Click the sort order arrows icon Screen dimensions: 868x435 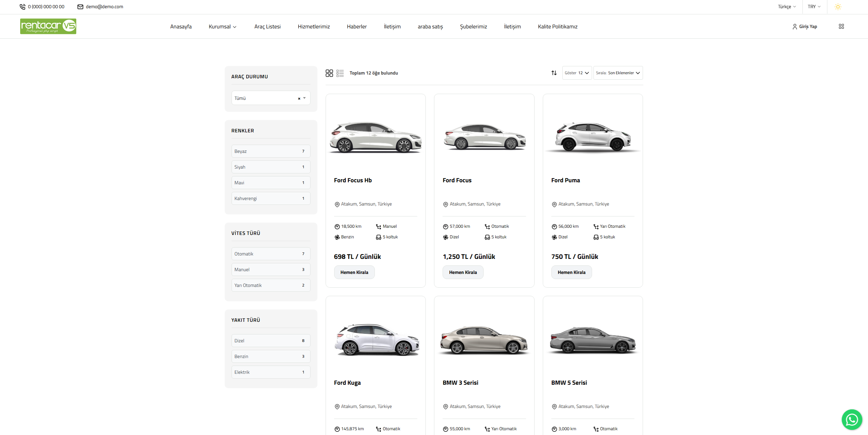[x=554, y=73]
